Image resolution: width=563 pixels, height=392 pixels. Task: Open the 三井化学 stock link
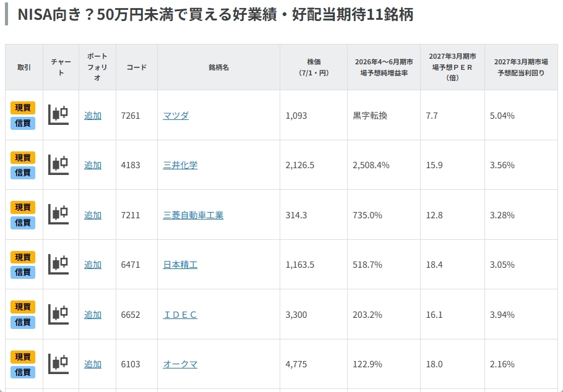point(180,165)
